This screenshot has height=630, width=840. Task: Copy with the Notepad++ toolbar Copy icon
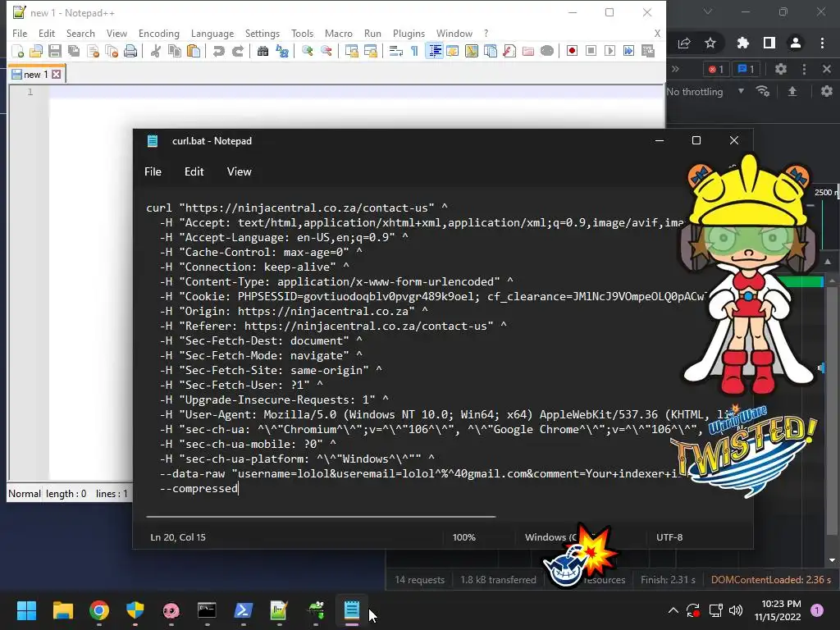coord(175,51)
